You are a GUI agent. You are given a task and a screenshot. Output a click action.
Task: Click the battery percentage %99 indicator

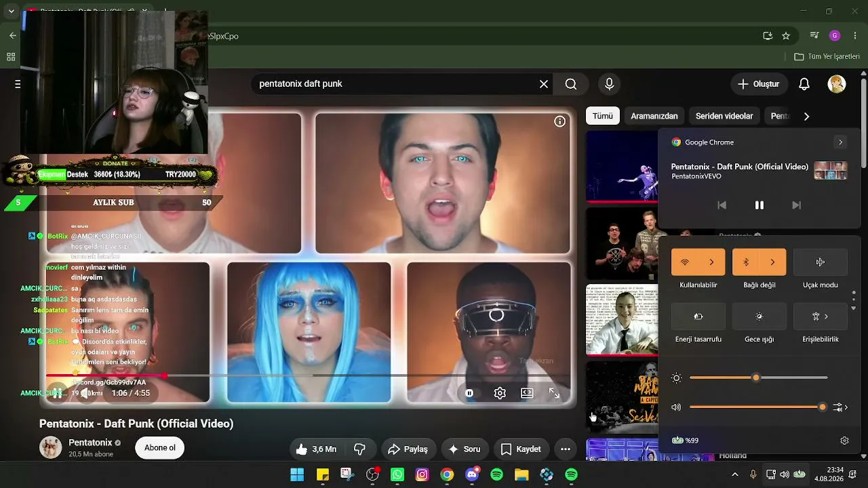point(685,441)
